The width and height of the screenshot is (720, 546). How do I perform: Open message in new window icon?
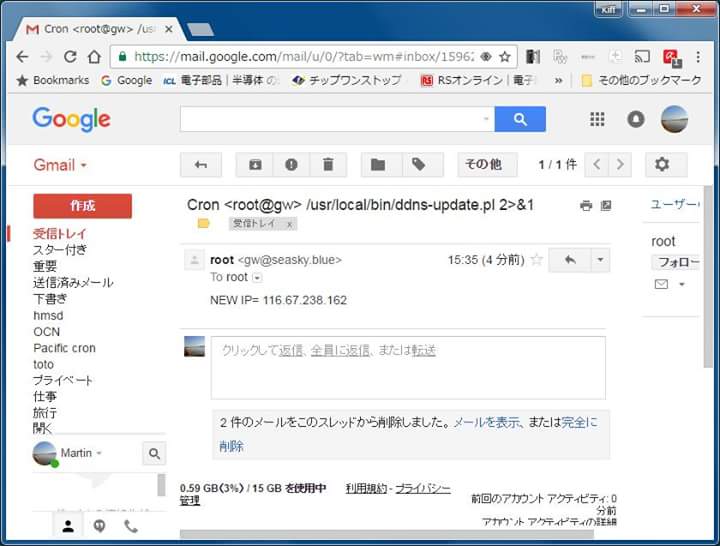pyautogui.click(x=606, y=206)
